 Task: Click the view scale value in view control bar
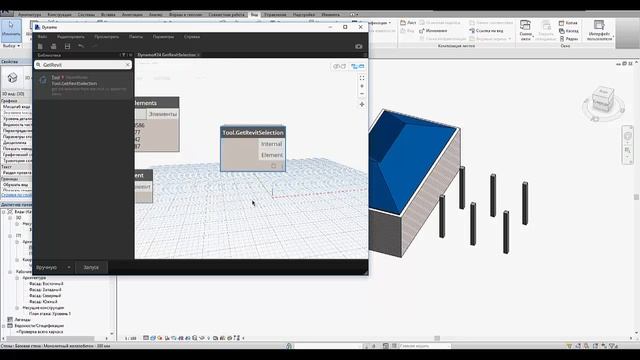point(131,338)
